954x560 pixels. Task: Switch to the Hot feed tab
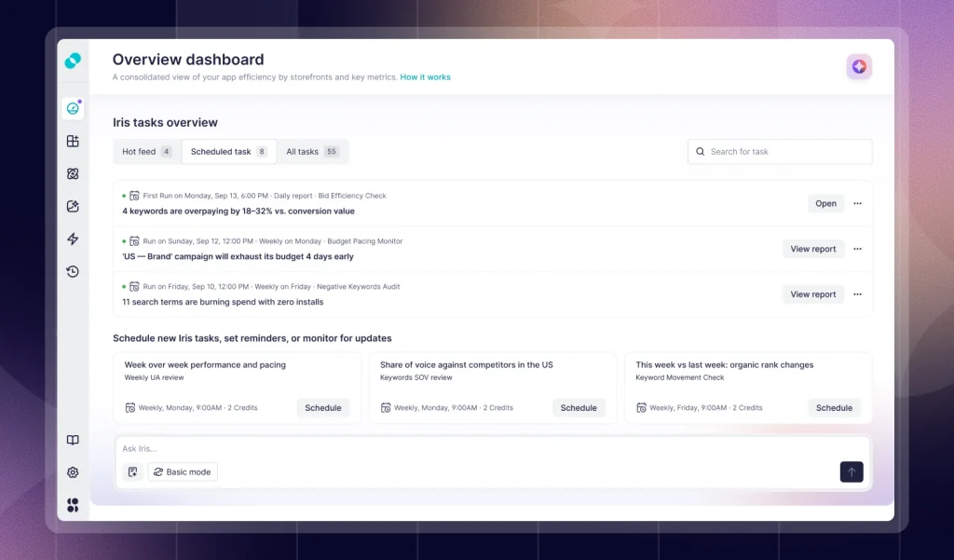click(x=146, y=152)
